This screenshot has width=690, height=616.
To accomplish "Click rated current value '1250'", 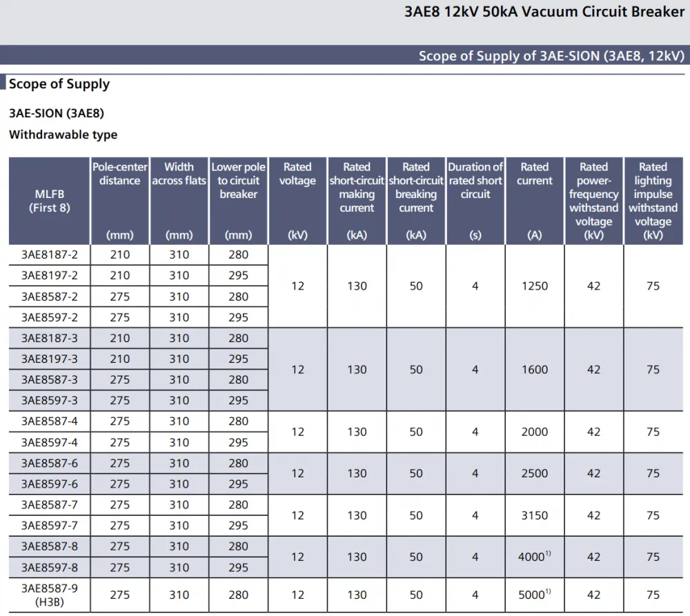I will point(535,286).
